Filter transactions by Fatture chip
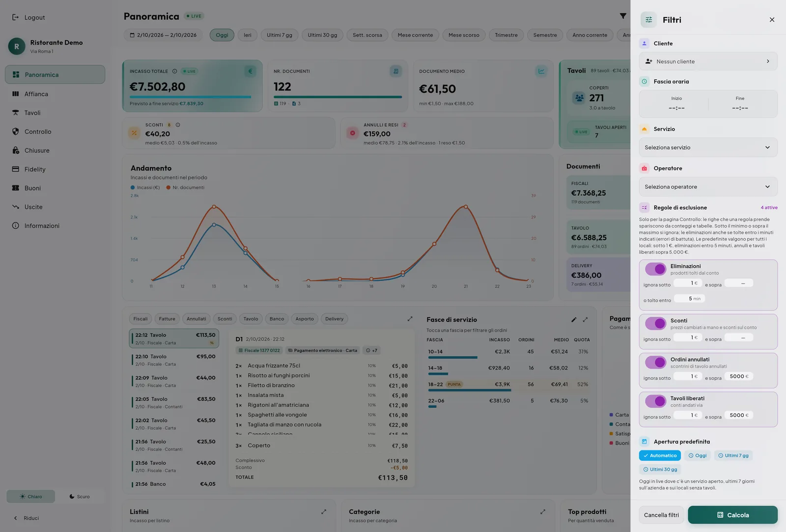This screenshot has width=786, height=532. point(167,319)
